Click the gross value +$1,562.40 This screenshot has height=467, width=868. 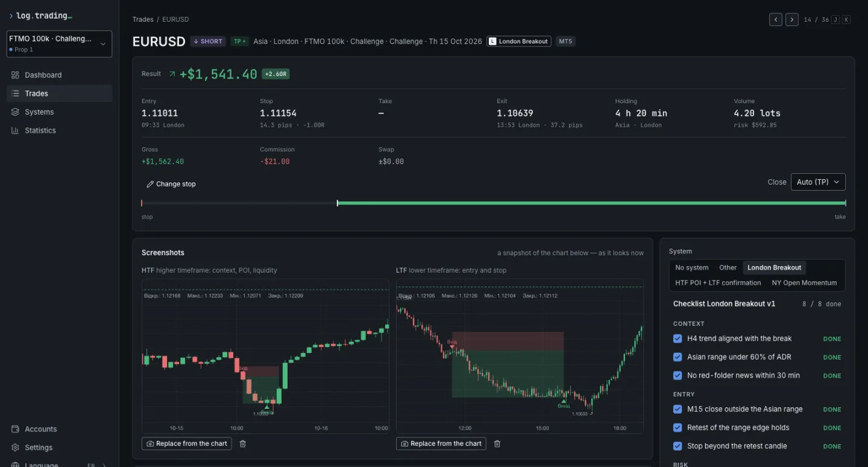[x=163, y=162]
